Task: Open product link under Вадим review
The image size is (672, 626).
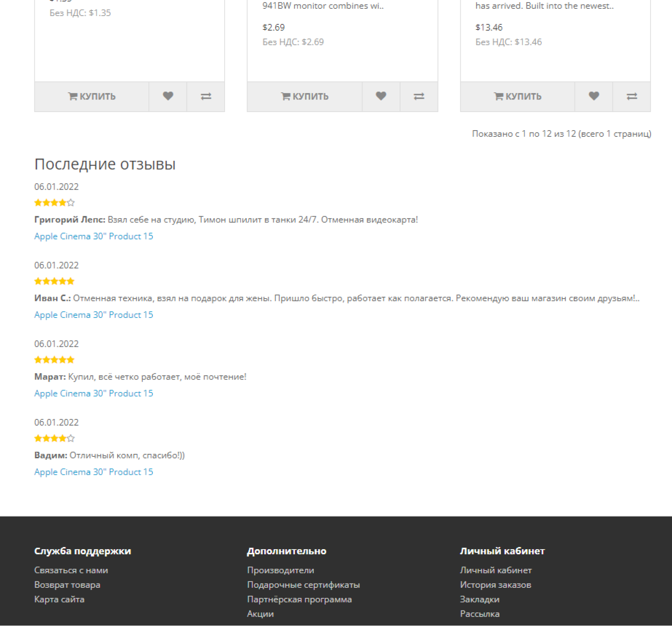Action: pyautogui.click(x=94, y=472)
